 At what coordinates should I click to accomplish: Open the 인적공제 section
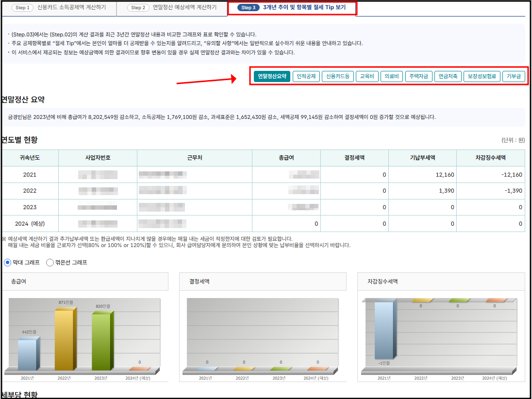coord(306,76)
